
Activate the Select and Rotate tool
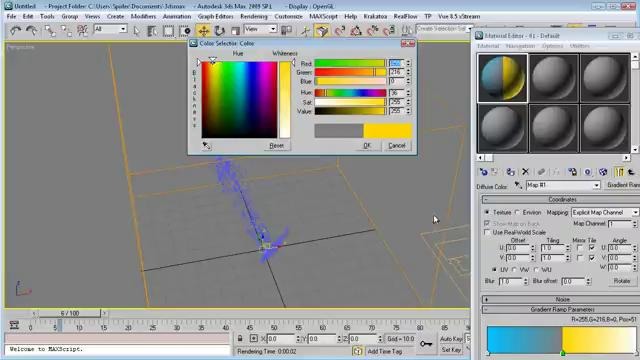click(x=220, y=31)
